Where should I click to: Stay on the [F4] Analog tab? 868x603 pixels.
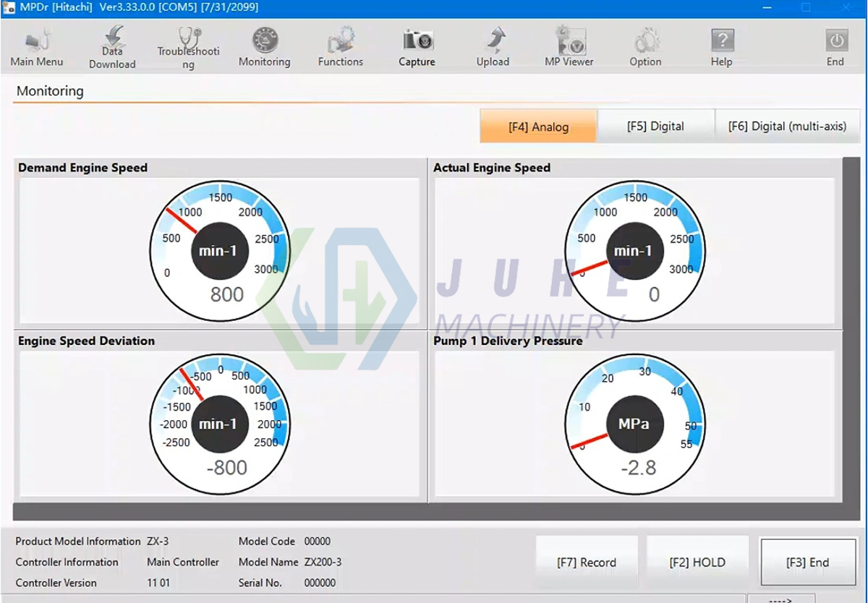point(538,126)
